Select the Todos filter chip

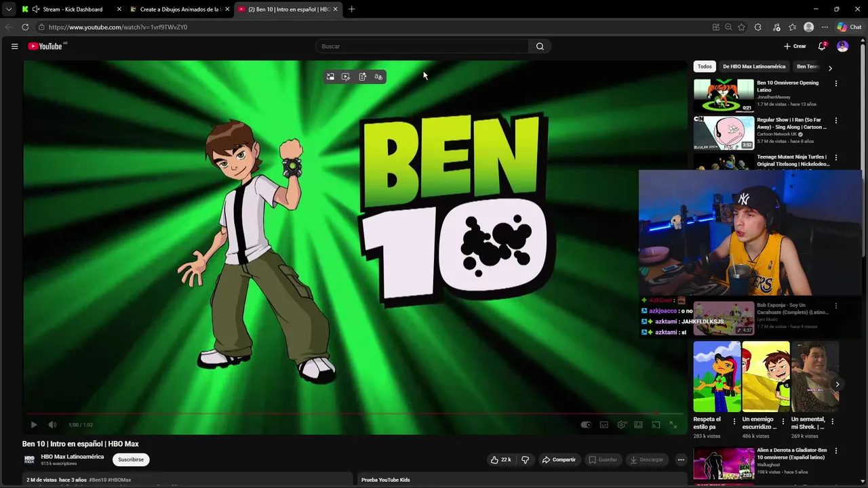click(x=705, y=66)
